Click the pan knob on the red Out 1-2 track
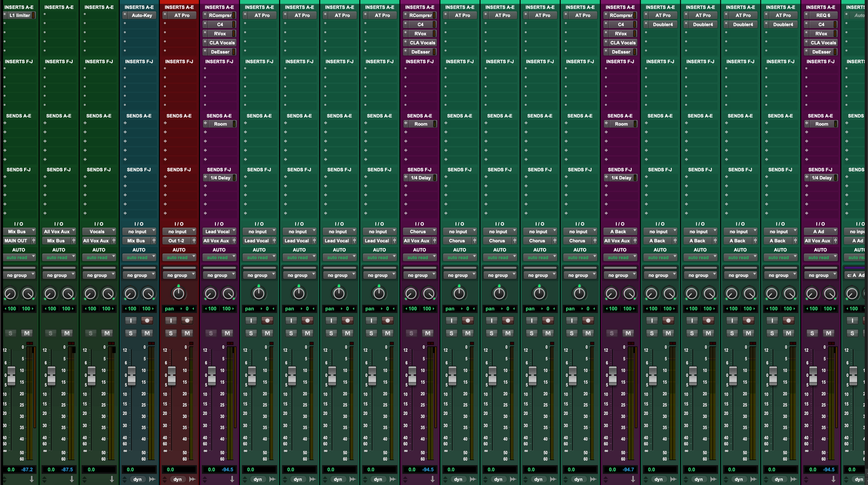 [x=178, y=294]
